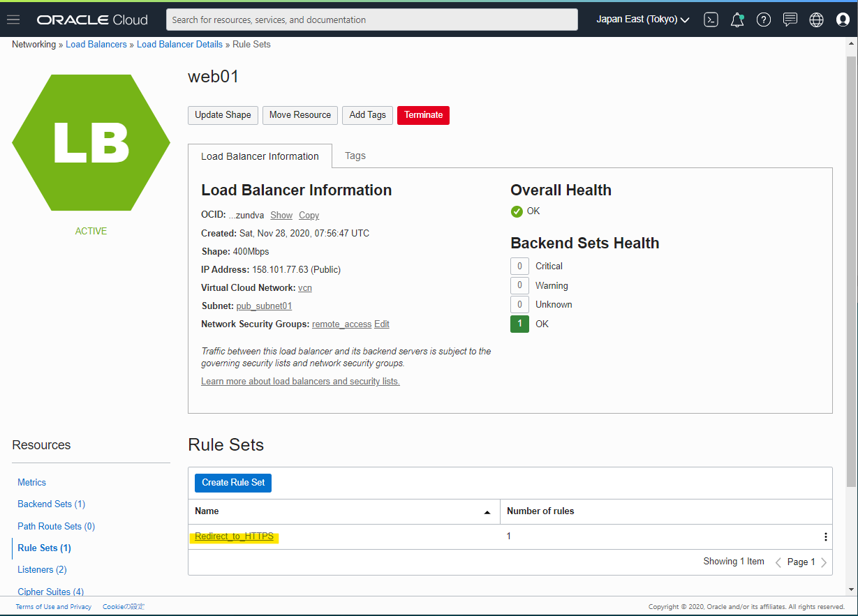This screenshot has height=616, width=858.
Task: Click the ACTIVE status label
Action: coord(91,231)
